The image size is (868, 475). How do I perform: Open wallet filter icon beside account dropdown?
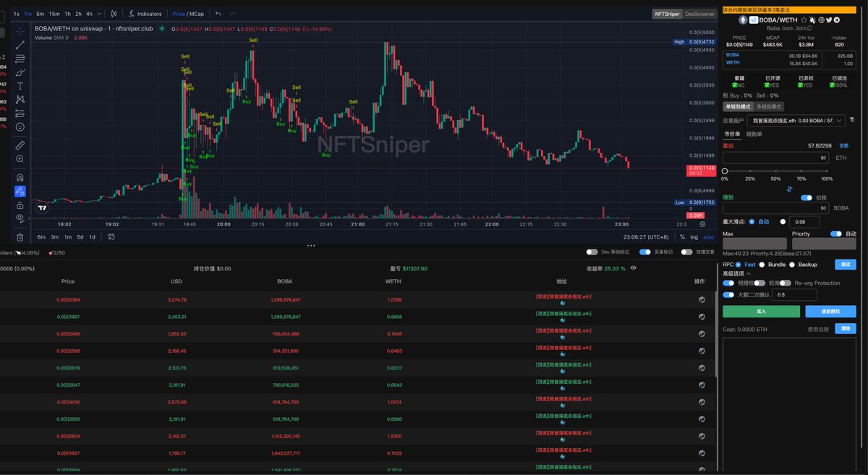pyautogui.click(x=852, y=120)
